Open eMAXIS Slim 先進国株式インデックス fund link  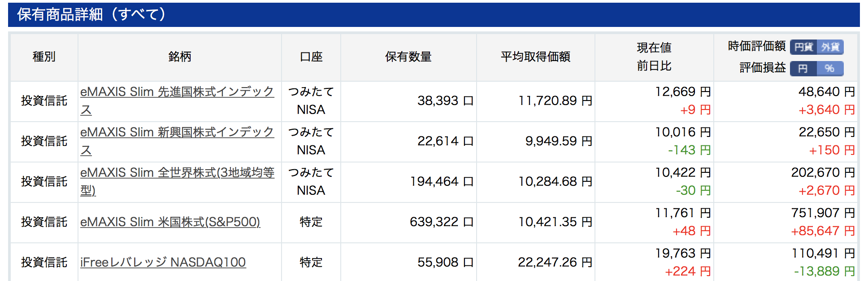pos(177,92)
